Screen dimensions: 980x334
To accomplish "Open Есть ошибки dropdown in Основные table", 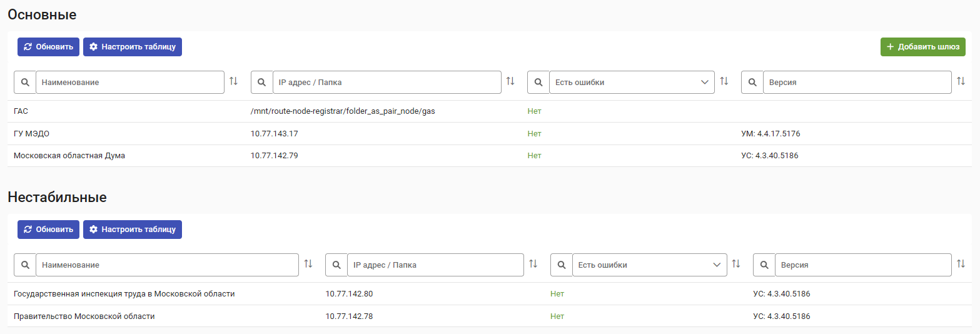I will (x=632, y=82).
